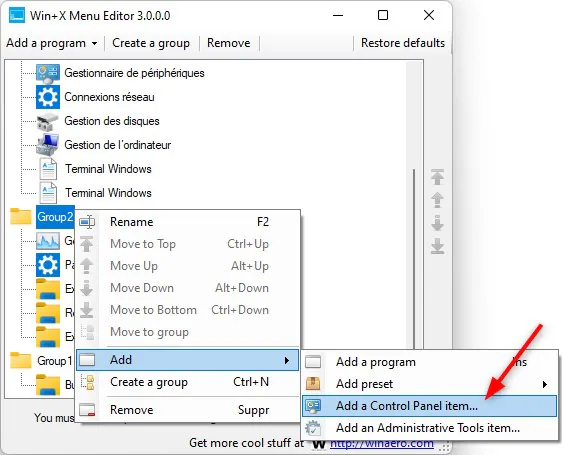The image size is (562, 455).
Task: Click the explorer folder icon under Group1
Action: click(48, 385)
